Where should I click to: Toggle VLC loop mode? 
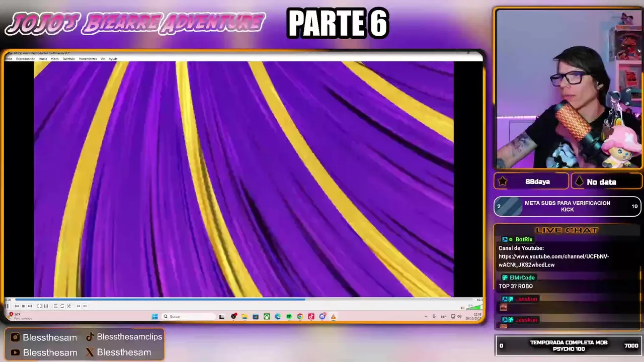coord(62,306)
